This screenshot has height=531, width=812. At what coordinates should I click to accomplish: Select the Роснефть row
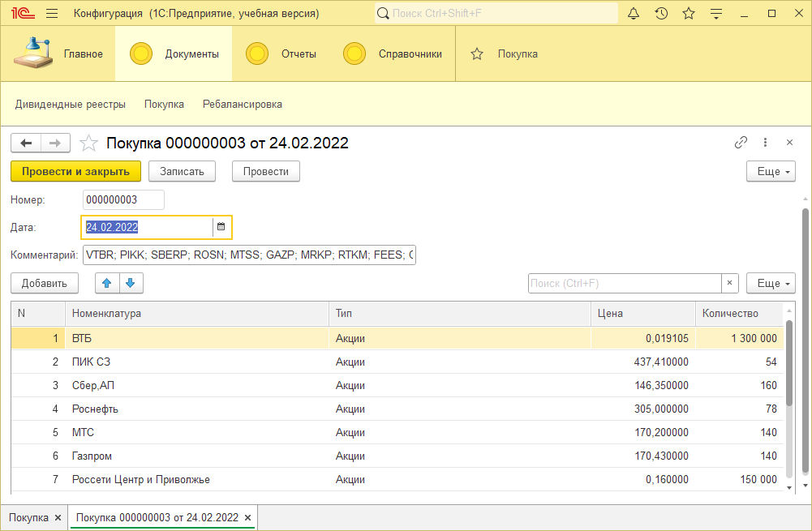(397, 409)
